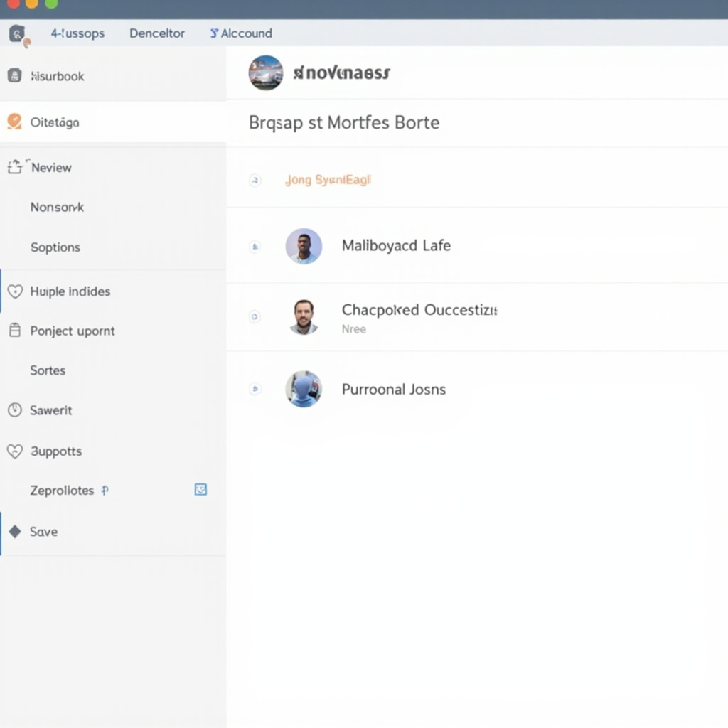Screen dimensions: 728x728
Task: Select Sortes in the sidebar
Action: 48,370
